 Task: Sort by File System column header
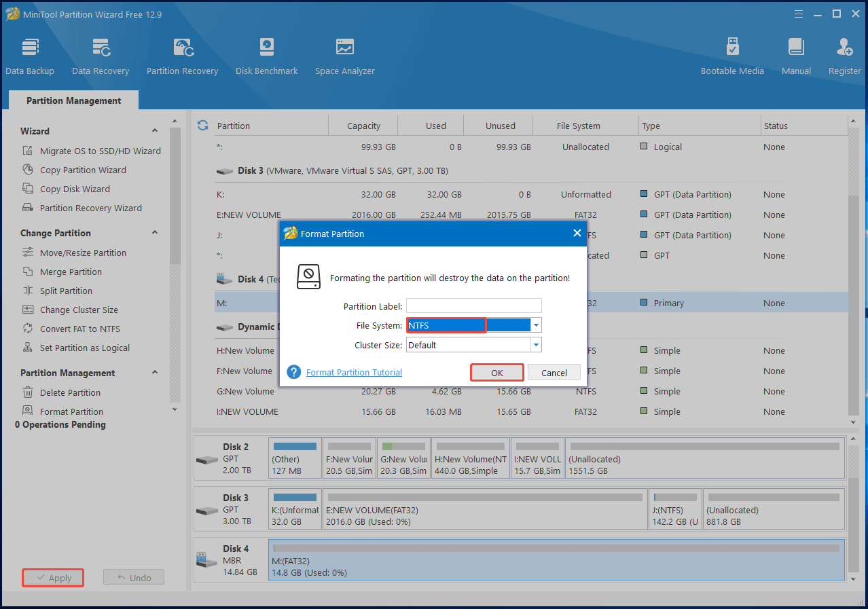point(586,126)
